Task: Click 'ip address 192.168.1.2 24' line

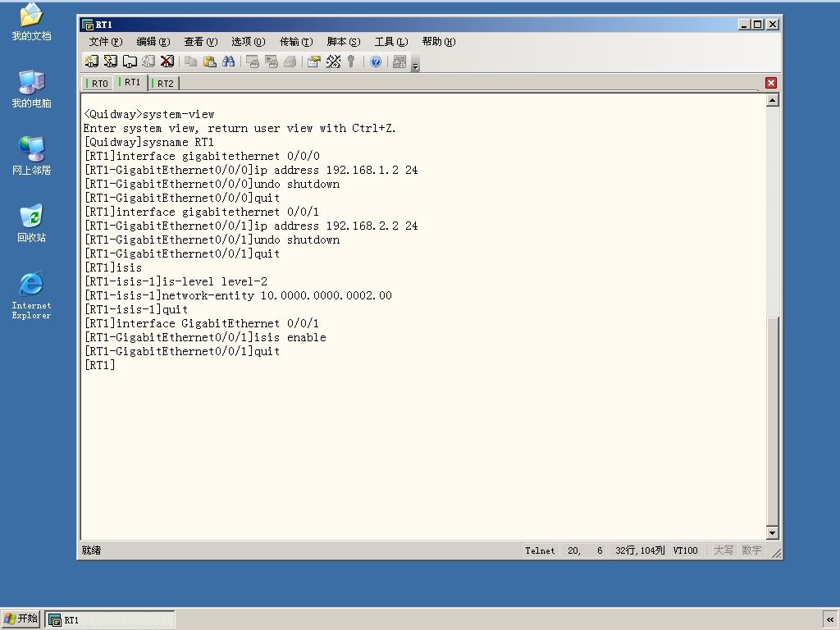Action: tap(251, 171)
